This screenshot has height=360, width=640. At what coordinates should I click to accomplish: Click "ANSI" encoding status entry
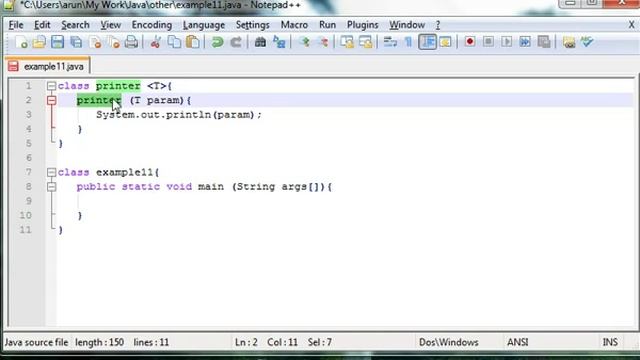tap(518, 342)
